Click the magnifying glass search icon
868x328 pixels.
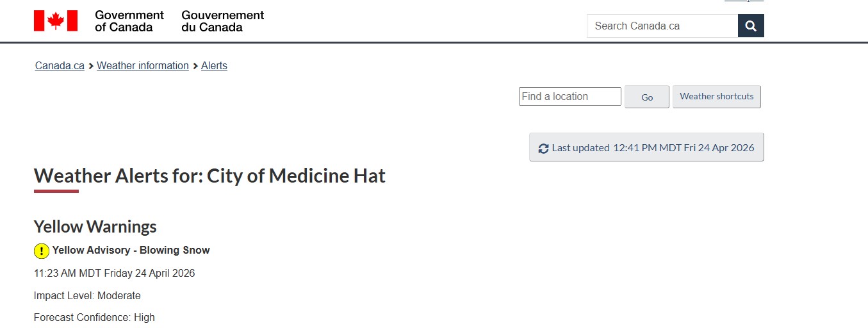[x=751, y=26]
